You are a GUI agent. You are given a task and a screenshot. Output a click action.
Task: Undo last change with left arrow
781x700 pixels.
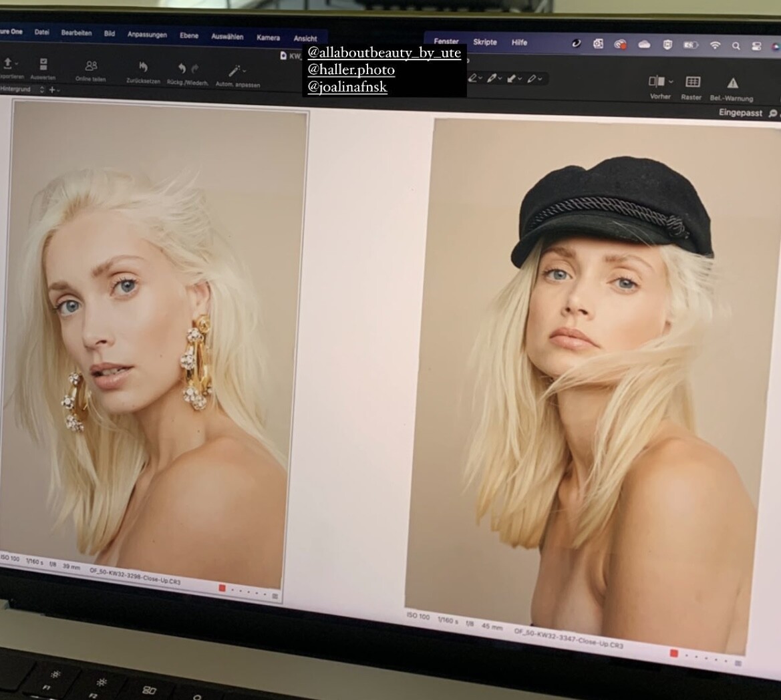tap(182, 68)
